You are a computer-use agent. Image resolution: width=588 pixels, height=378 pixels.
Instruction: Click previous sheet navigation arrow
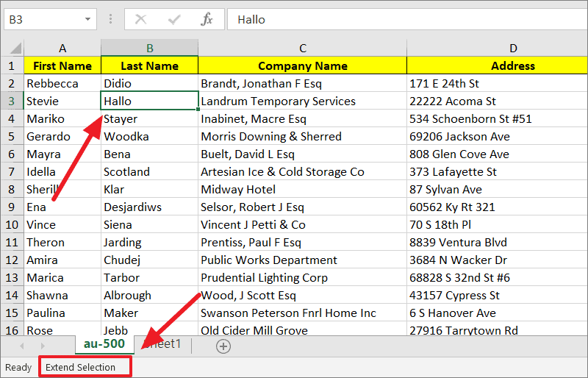(22, 346)
